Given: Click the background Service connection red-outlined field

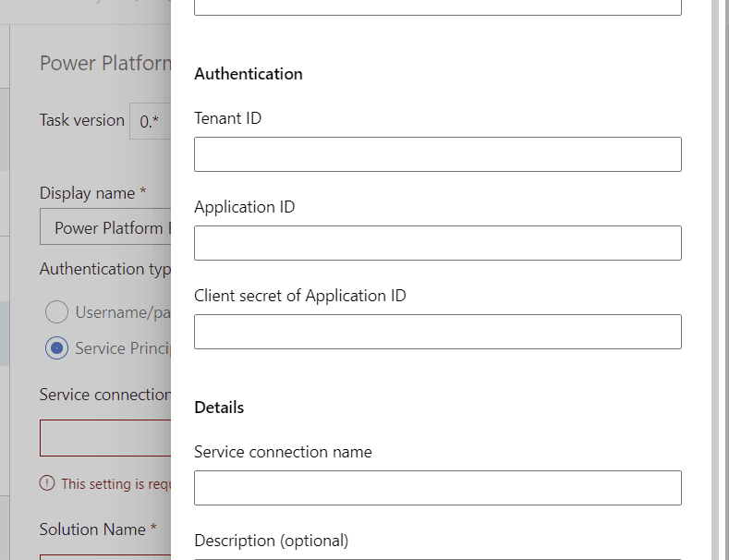Looking at the screenshot, I should click(105, 438).
